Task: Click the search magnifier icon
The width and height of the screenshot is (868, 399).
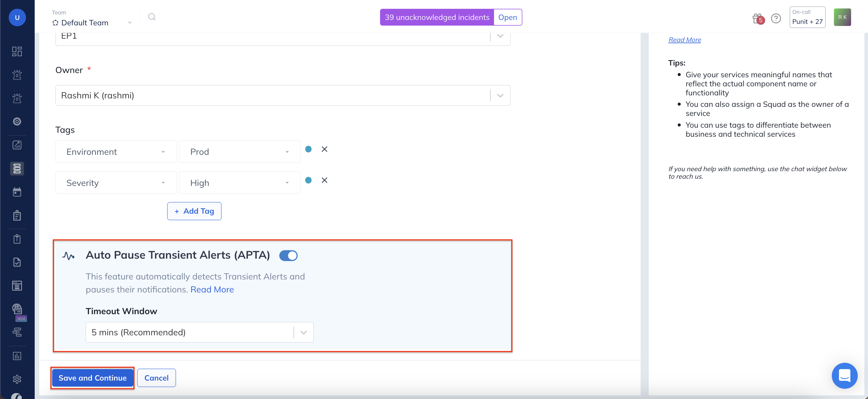Action: 152,17
